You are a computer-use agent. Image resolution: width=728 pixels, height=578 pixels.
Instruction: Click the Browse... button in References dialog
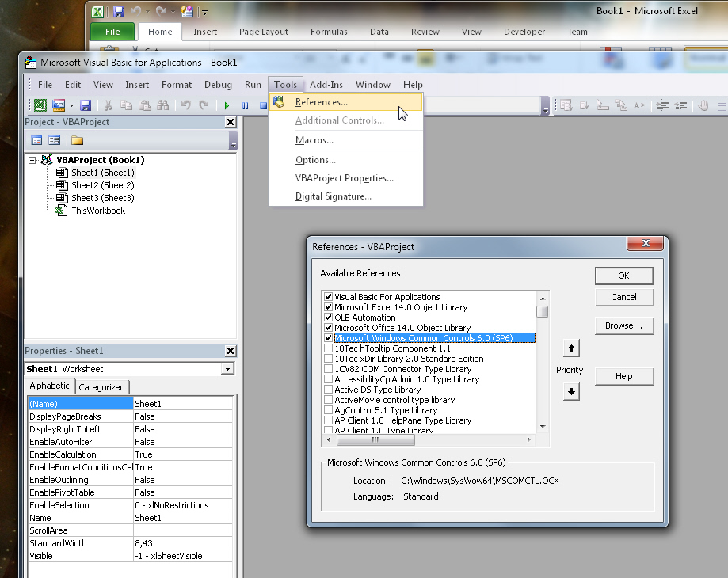pyautogui.click(x=623, y=325)
